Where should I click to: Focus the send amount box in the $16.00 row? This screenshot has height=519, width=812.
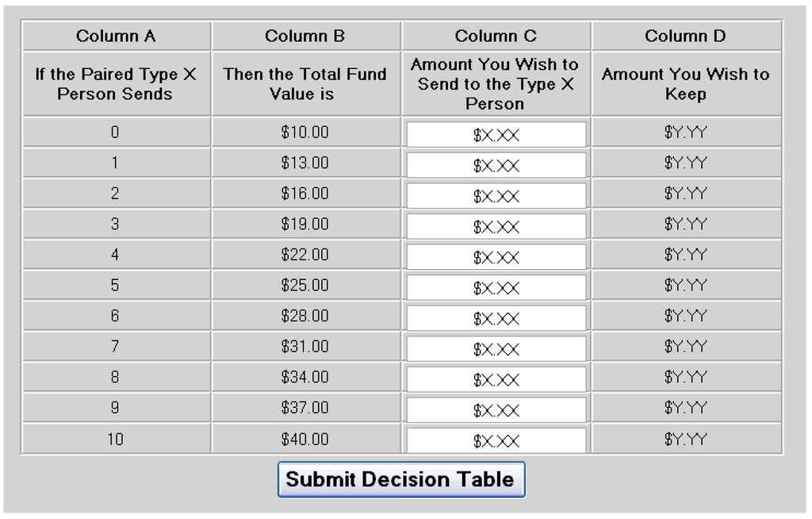click(x=496, y=195)
